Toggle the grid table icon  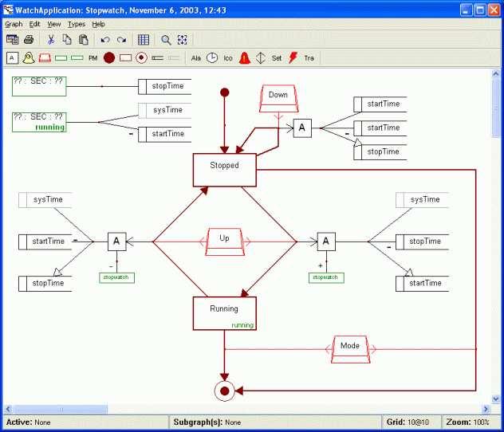tap(144, 40)
